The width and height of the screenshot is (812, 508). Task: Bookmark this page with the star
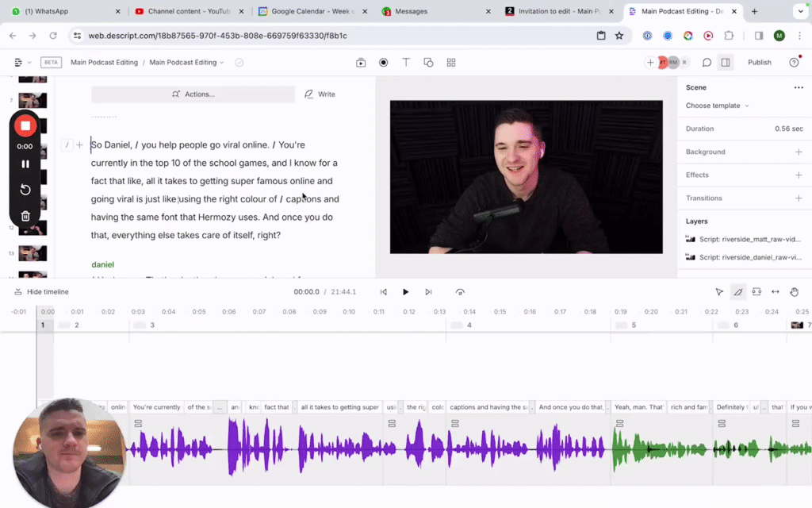click(x=619, y=36)
